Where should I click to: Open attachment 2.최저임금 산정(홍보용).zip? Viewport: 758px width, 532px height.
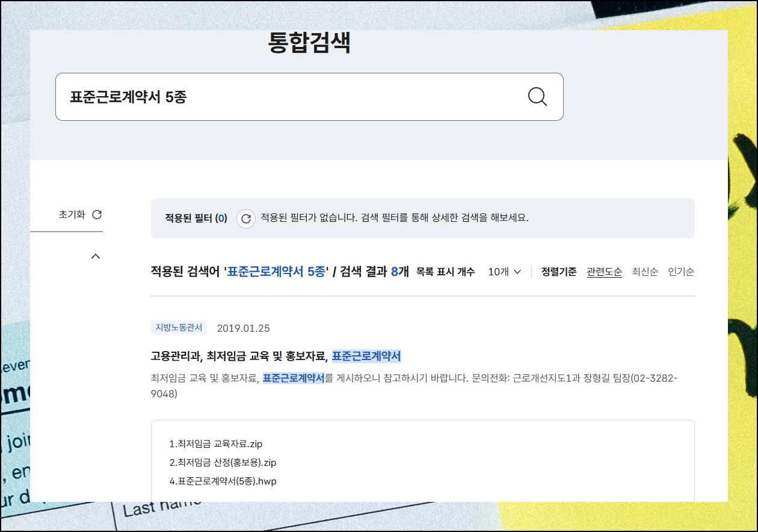point(223,462)
